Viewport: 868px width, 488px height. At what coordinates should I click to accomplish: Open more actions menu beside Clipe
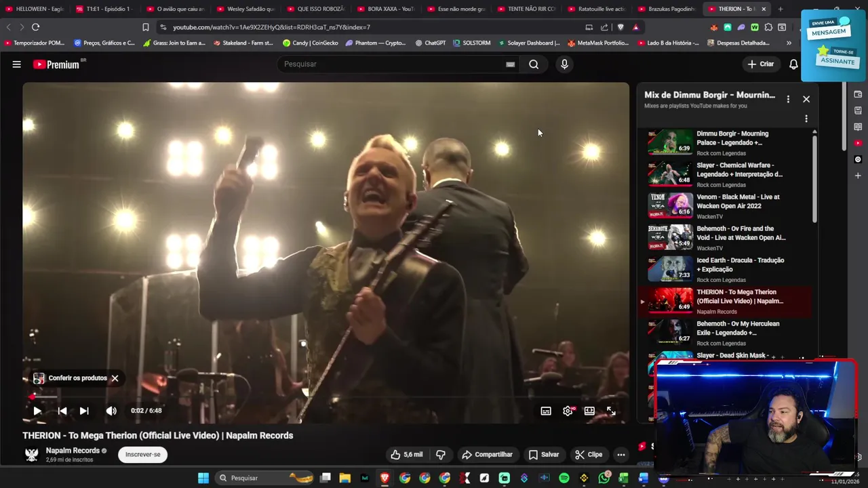(x=620, y=455)
